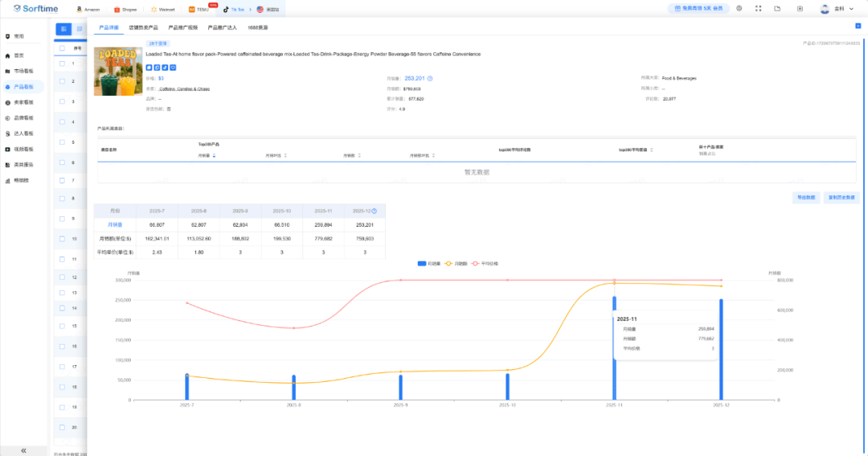Viewport: 868px width, 456px height.
Task: Toggle select-all checkbox in table header
Action: pyautogui.click(x=62, y=47)
